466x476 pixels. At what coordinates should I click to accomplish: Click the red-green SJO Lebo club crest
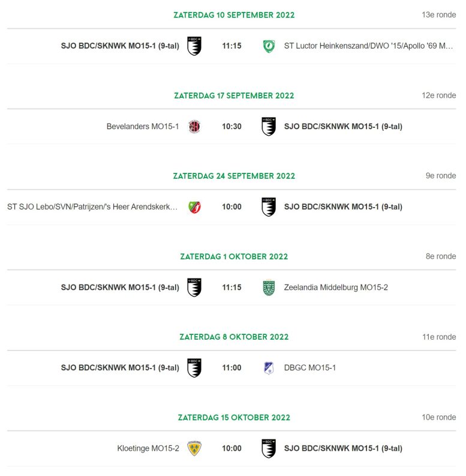(x=194, y=207)
